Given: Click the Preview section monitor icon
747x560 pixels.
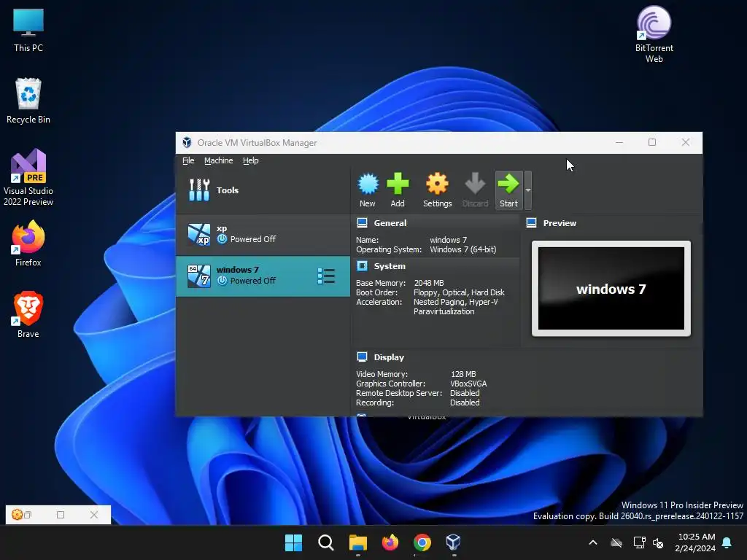Looking at the screenshot, I should [532, 222].
